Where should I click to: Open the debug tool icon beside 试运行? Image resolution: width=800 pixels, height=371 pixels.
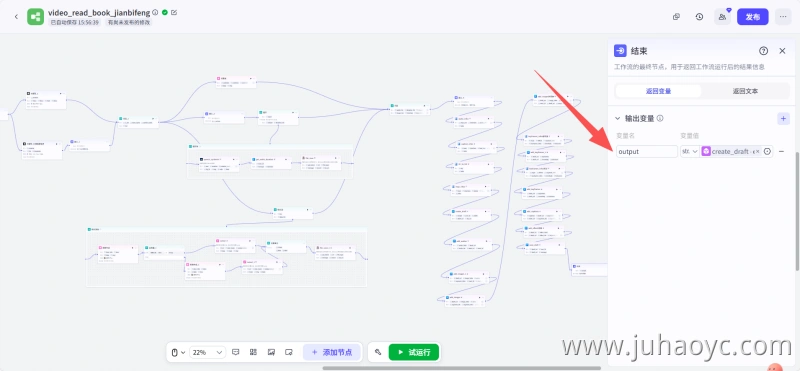point(378,352)
